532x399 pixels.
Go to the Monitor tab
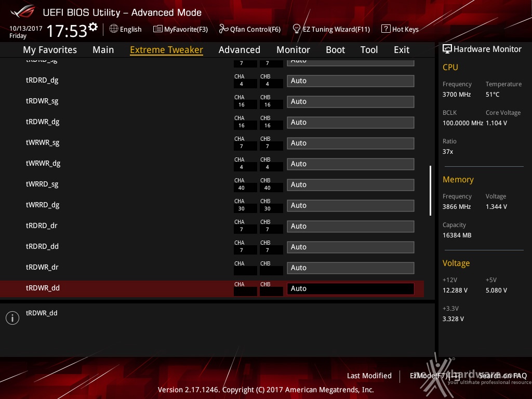coord(293,50)
